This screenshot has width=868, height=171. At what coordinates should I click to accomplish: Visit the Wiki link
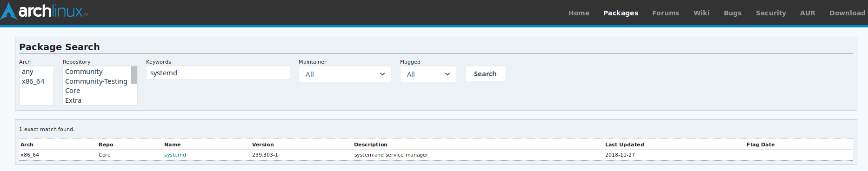(701, 13)
